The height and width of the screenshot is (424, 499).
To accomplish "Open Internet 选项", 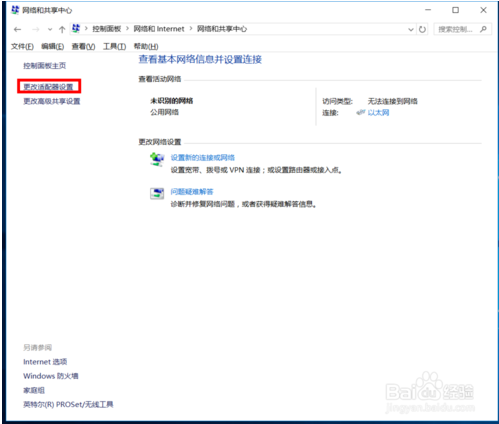I will [x=45, y=362].
